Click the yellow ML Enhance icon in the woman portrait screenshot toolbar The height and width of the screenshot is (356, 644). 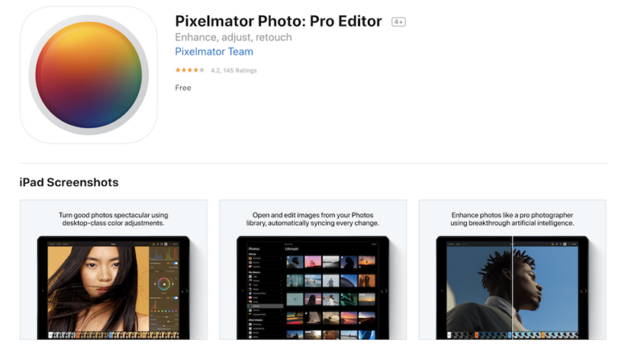(x=154, y=244)
